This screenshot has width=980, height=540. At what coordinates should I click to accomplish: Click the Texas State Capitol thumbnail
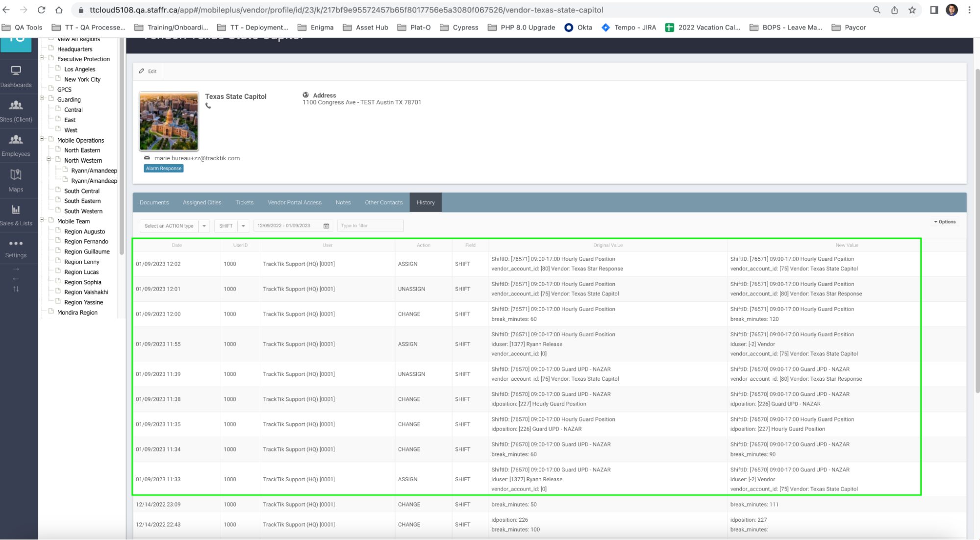click(x=169, y=121)
